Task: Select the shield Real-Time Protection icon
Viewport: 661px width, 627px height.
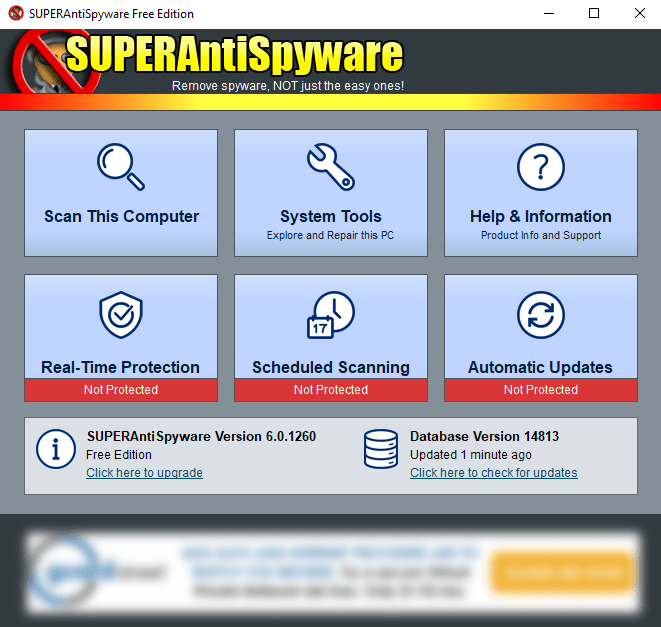Action: [121, 315]
